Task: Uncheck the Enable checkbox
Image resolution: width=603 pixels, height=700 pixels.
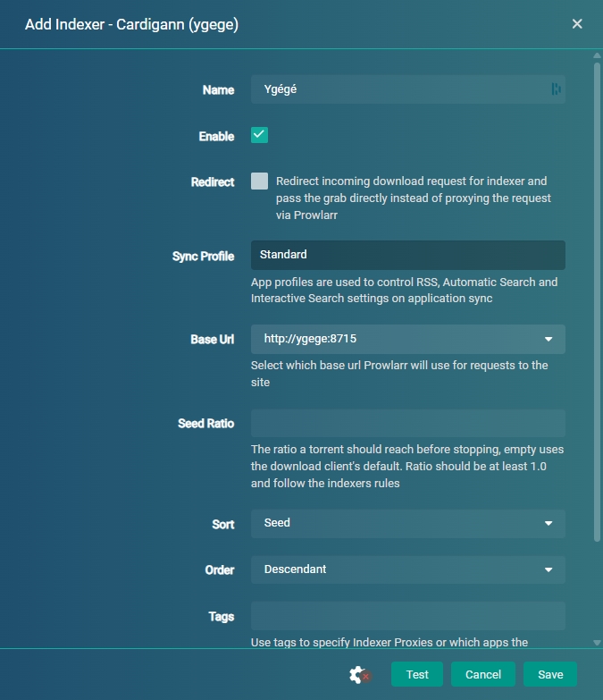Action: (259, 135)
